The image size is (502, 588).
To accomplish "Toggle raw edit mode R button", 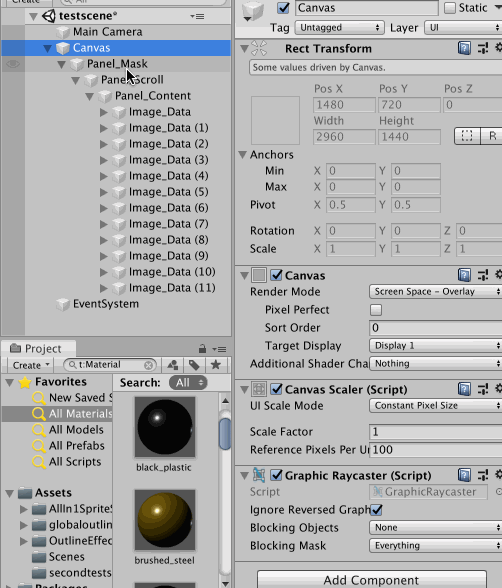I will click(493, 136).
